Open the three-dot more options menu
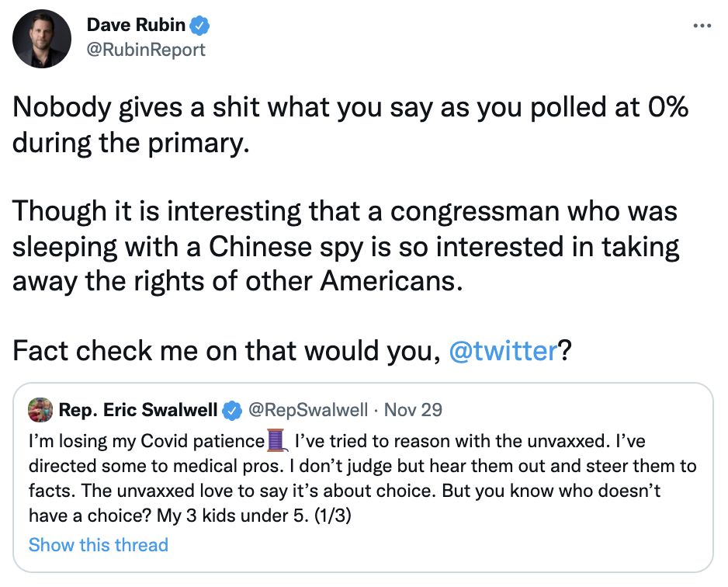The height and width of the screenshot is (587, 728). pyautogui.click(x=702, y=26)
